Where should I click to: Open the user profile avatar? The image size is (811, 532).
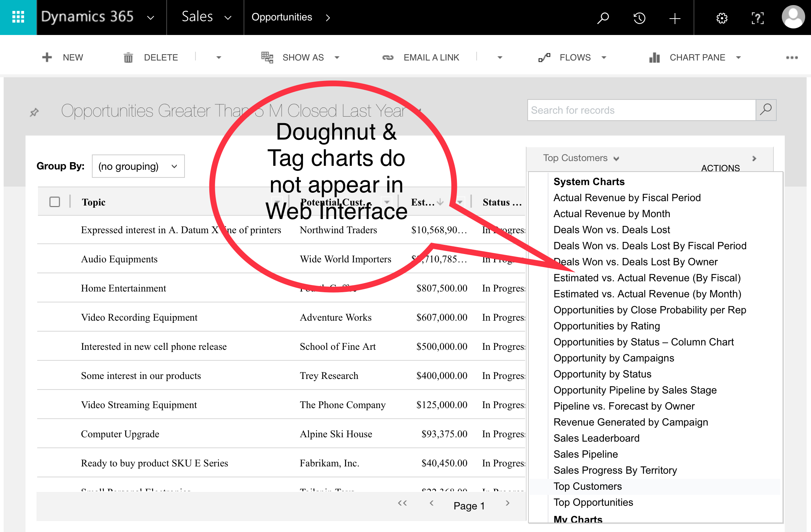[793, 17]
